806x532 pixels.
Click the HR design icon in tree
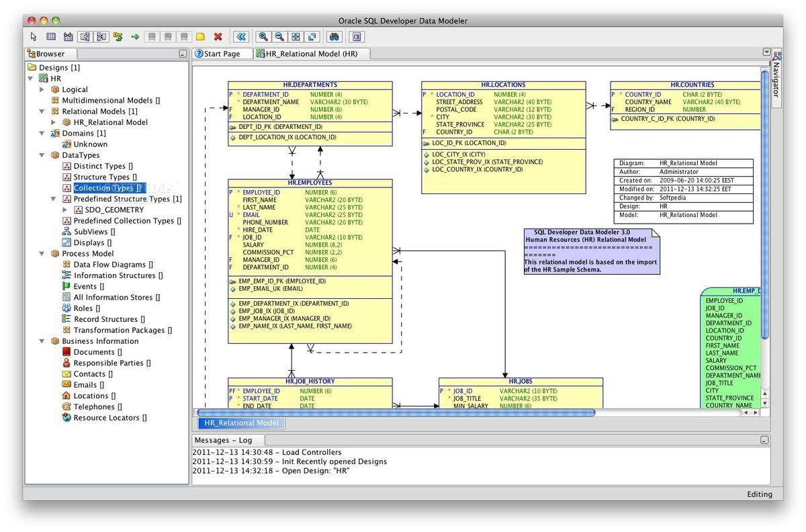tap(43, 79)
